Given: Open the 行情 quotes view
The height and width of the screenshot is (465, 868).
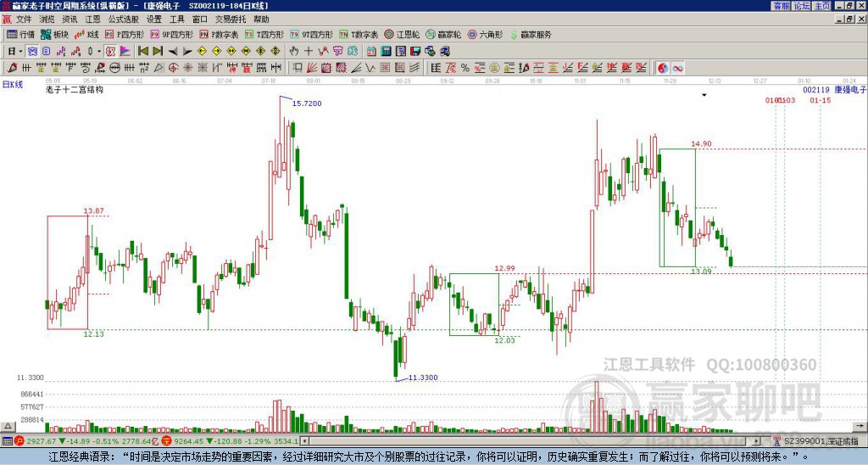Looking at the screenshot, I should click(21, 34).
